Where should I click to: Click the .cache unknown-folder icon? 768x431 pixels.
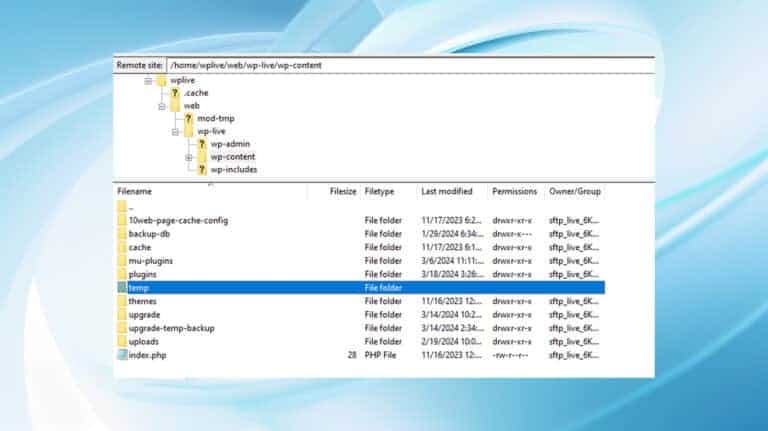pos(175,93)
